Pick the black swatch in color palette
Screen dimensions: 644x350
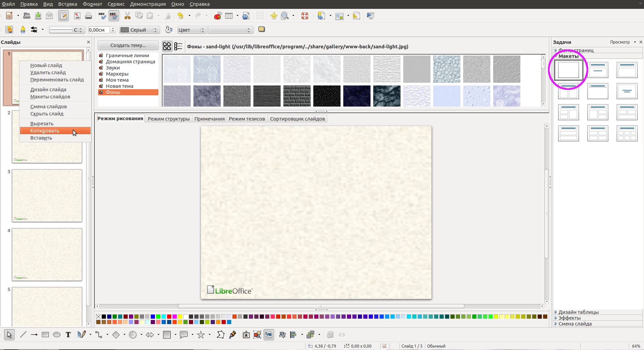point(104,317)
